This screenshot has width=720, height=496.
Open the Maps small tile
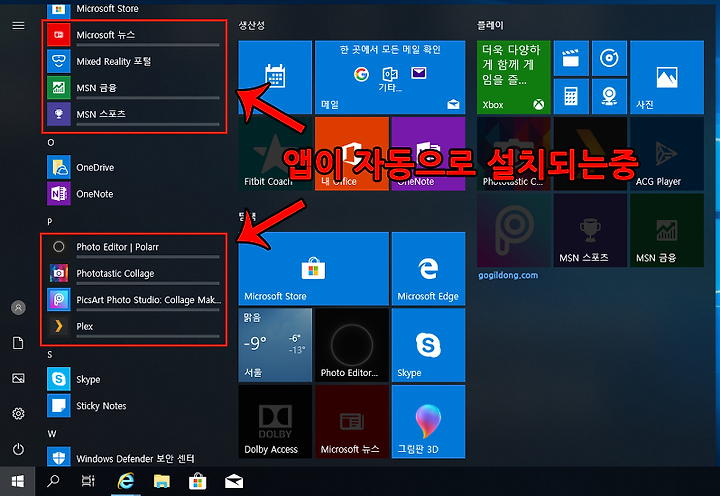click(x=609, y=96)
